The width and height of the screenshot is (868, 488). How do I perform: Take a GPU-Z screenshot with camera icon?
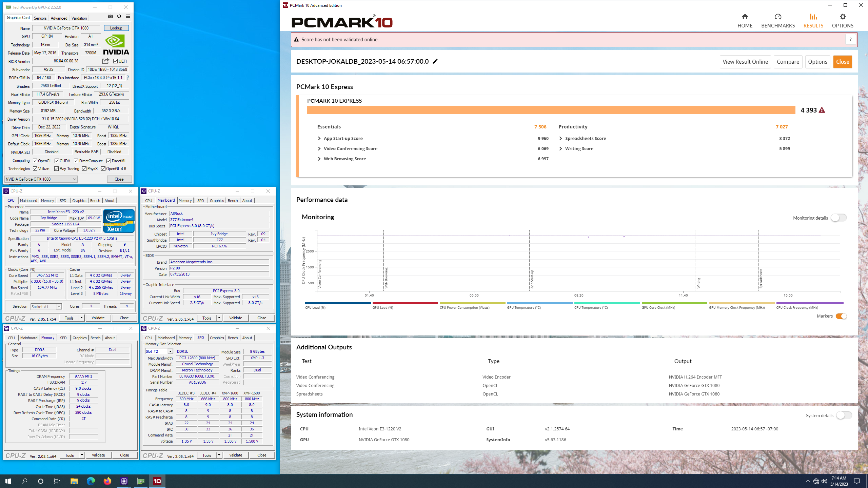(111, 16)
